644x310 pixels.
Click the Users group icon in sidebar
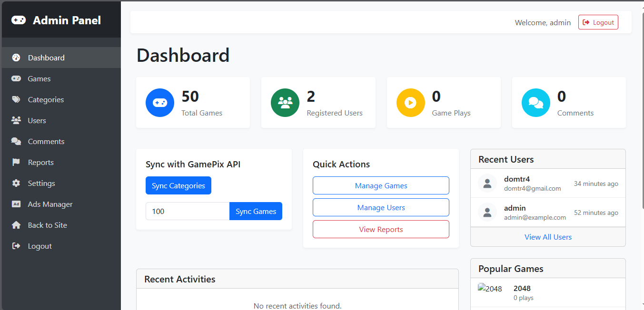16,120
